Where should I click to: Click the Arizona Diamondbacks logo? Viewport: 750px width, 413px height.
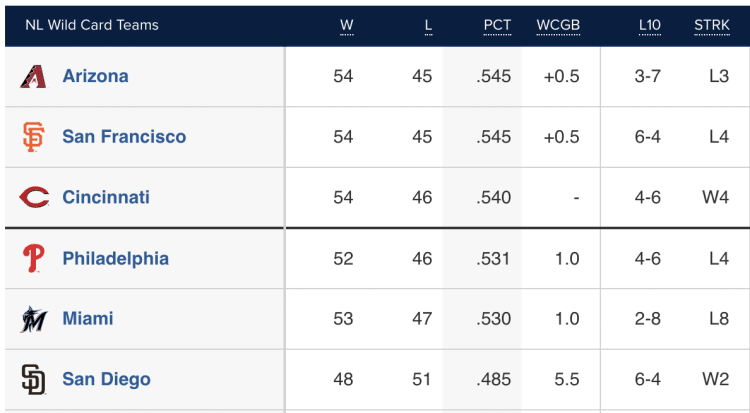33,77
